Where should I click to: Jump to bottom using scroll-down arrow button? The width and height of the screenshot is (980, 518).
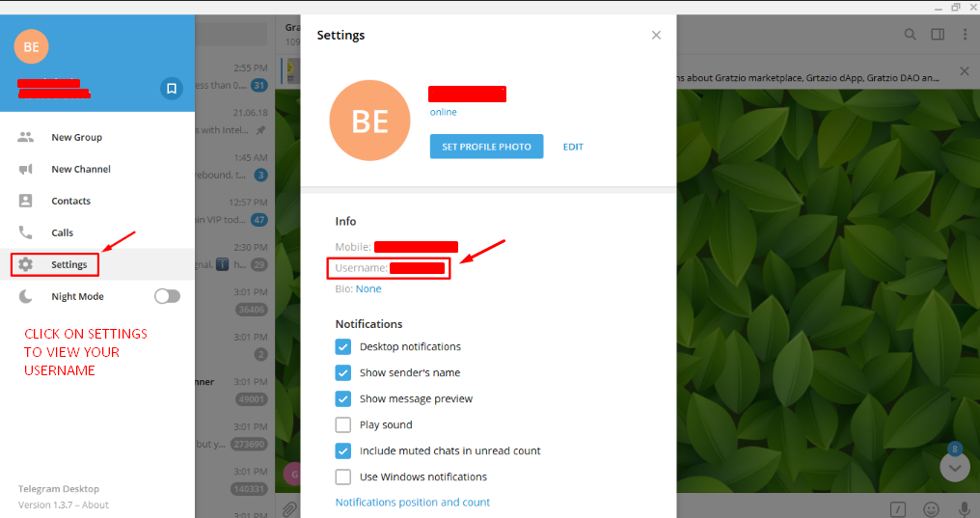955,468
